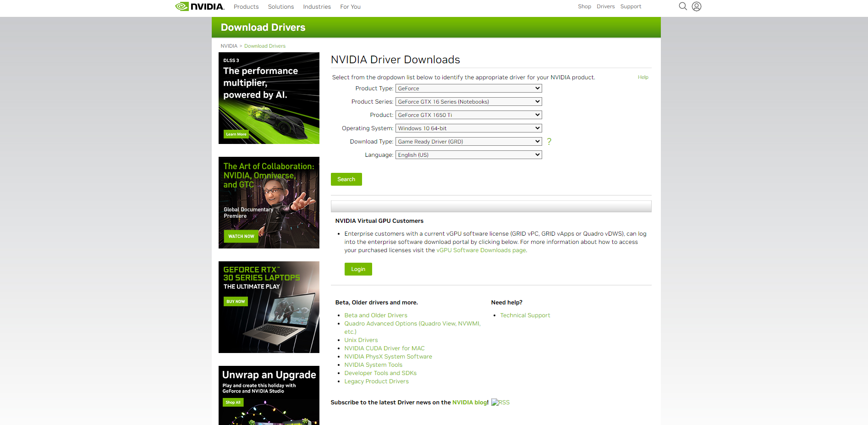Expand the Product dropdown showing GTX 1650 Ti

(468, 115)
